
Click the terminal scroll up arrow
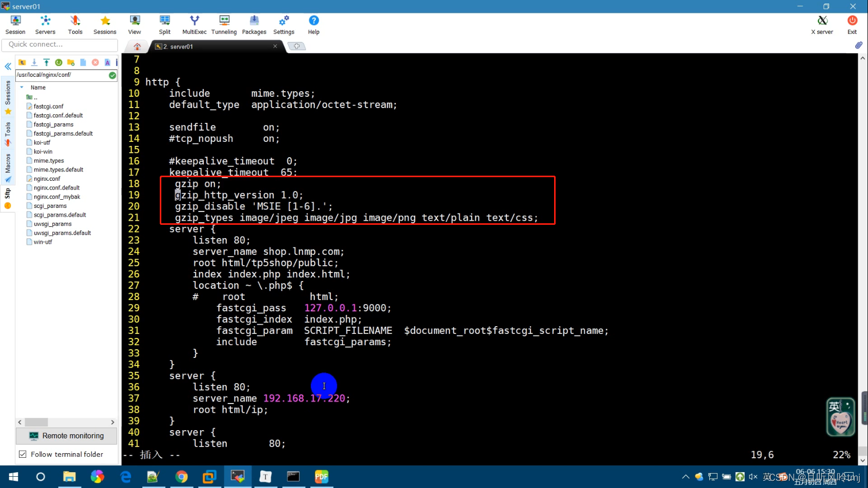pos(863,58)
